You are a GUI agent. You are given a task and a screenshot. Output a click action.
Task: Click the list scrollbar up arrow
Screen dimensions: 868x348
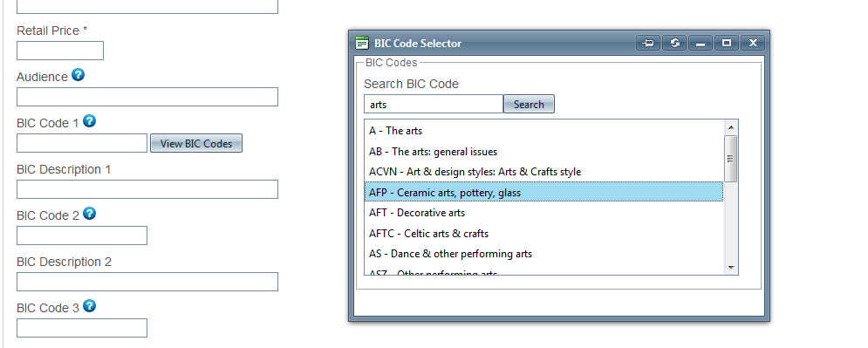click(731, 127)
